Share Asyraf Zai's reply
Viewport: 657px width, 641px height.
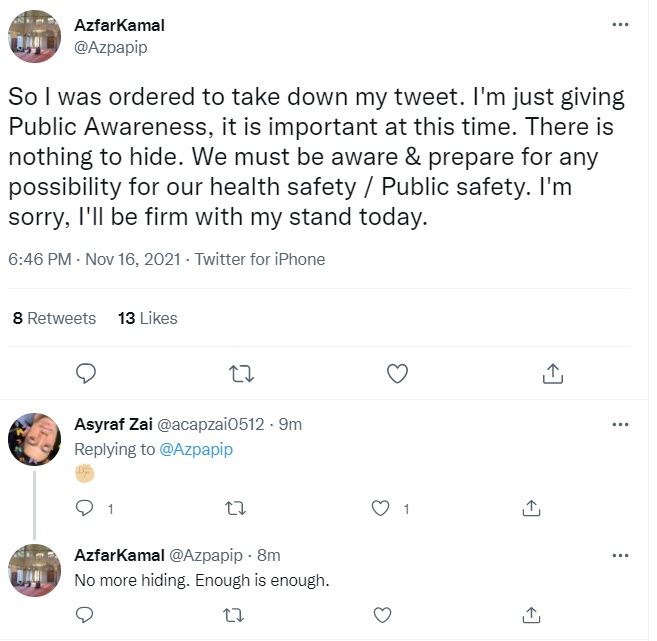point(532,508)
